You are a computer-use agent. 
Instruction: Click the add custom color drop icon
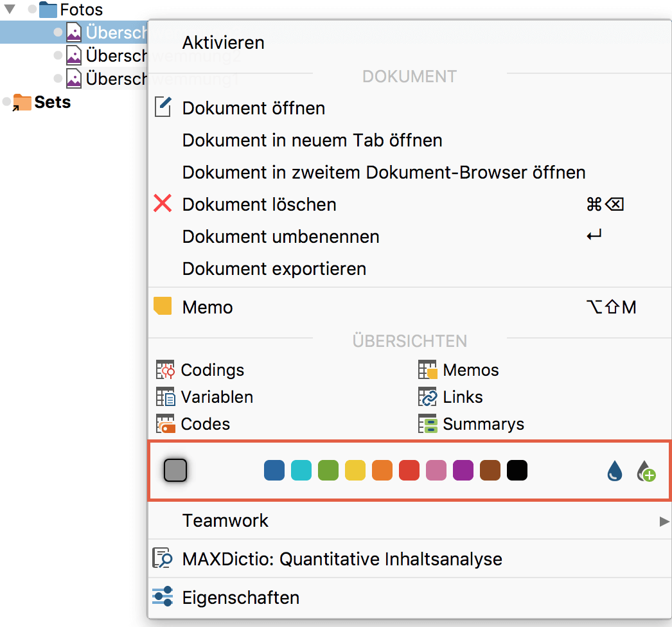tap(646, 472)
